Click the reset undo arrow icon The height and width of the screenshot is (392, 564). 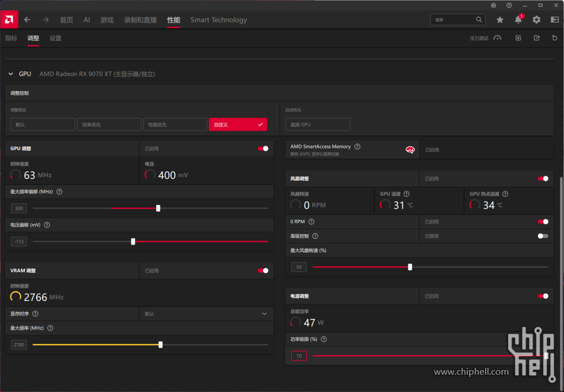555,38
